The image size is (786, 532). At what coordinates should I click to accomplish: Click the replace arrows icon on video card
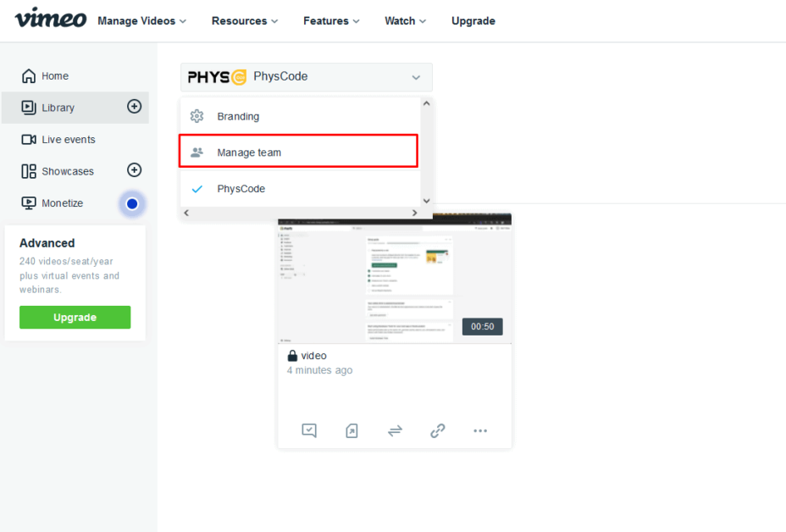point(395,430)
